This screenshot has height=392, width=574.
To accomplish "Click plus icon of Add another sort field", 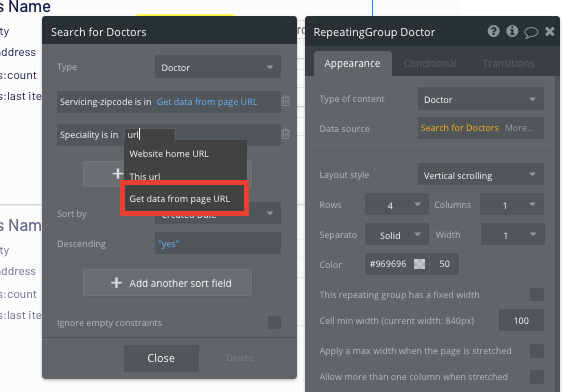I will click(116, 283).
